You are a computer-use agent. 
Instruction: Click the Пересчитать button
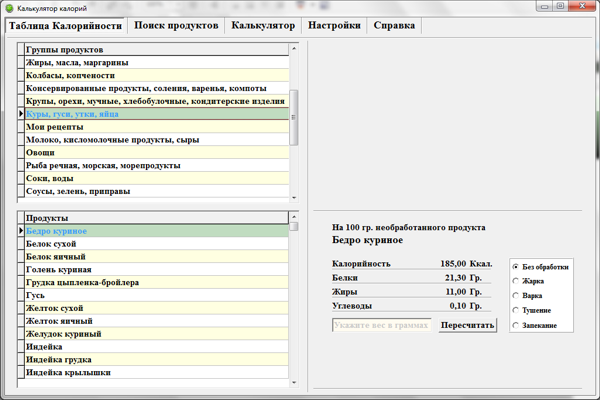pyautogui.click(x=467, y=325)
